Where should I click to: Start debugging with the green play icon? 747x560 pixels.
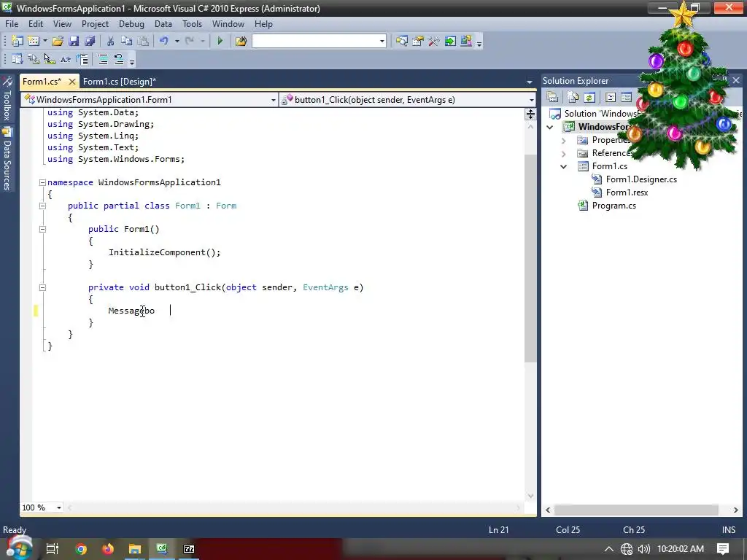click(220, 42)
